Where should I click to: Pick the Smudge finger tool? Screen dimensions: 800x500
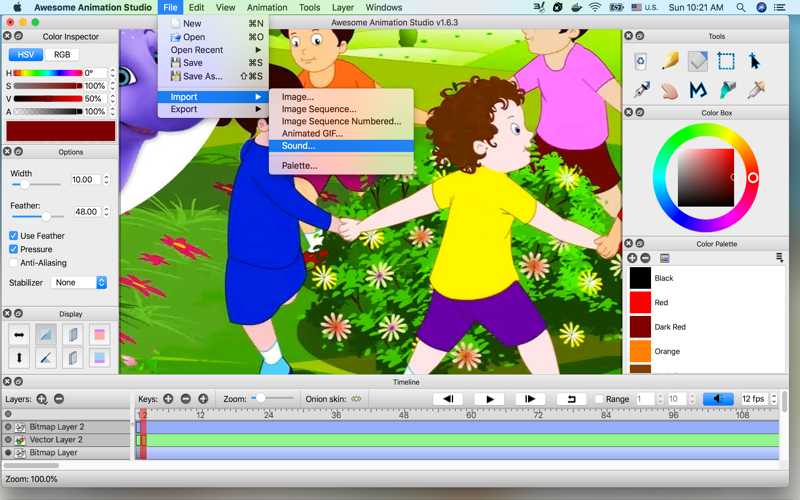[669, 90]
